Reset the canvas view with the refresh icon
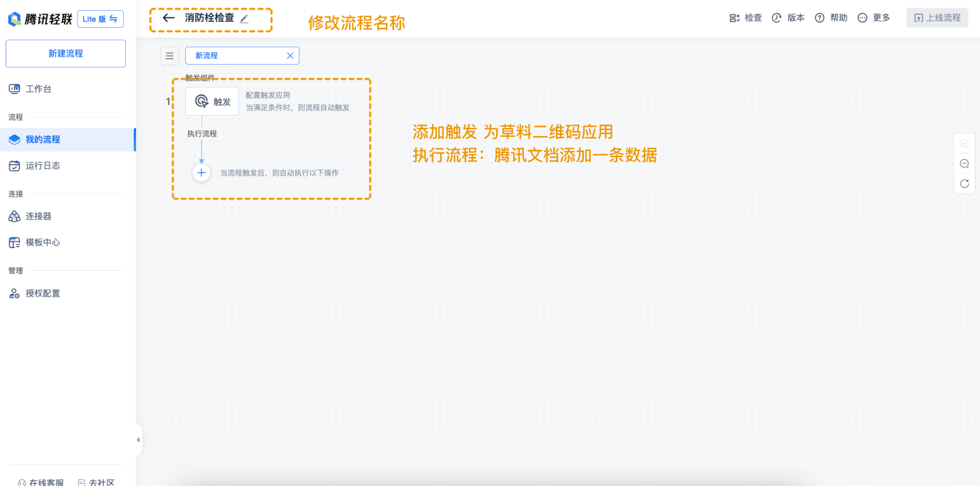The height and width of the screenshot is (486, 980). tap(964, 183)
